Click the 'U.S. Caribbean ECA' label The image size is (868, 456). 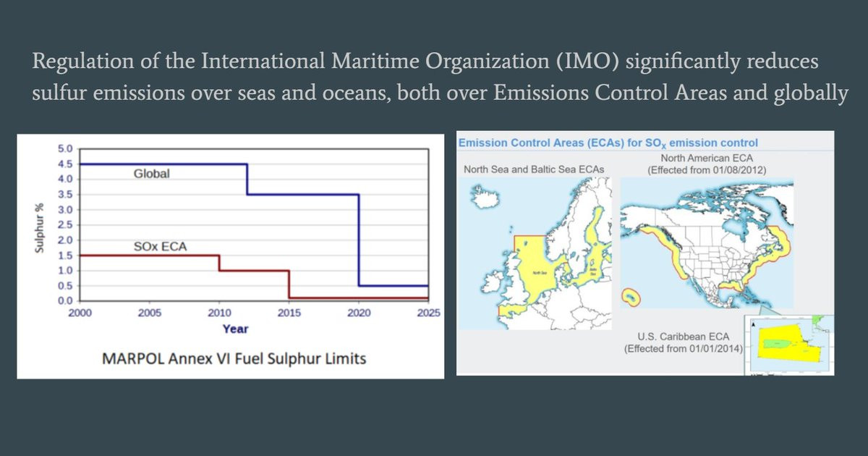pyautogui.click(x=684, y=337)
